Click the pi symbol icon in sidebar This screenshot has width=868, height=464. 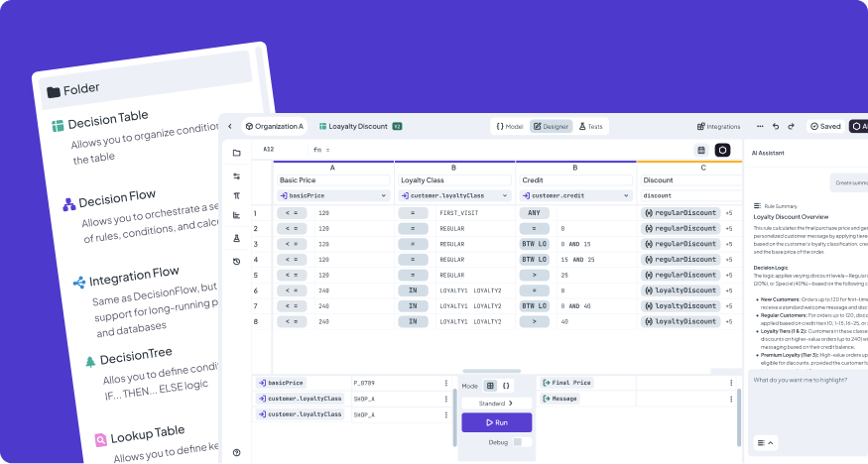click(x=237, y=195)
